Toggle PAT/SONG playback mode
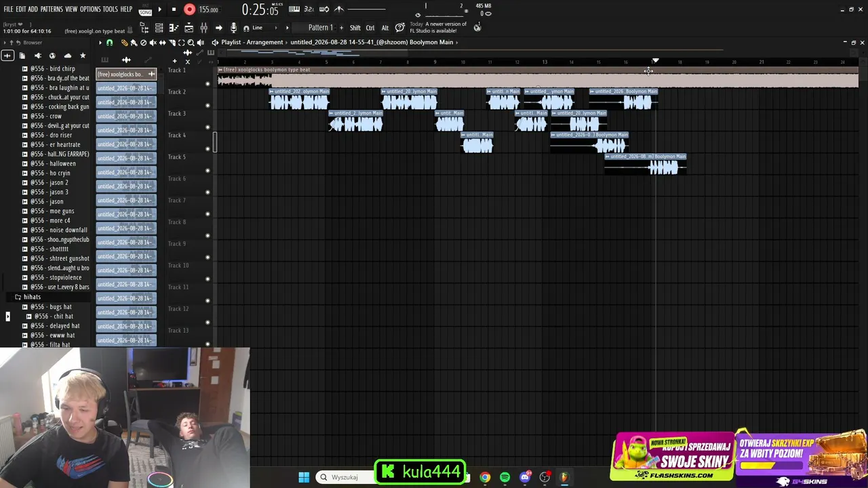The width and height of the screenshot is (868, 488). tap(144, 9)
